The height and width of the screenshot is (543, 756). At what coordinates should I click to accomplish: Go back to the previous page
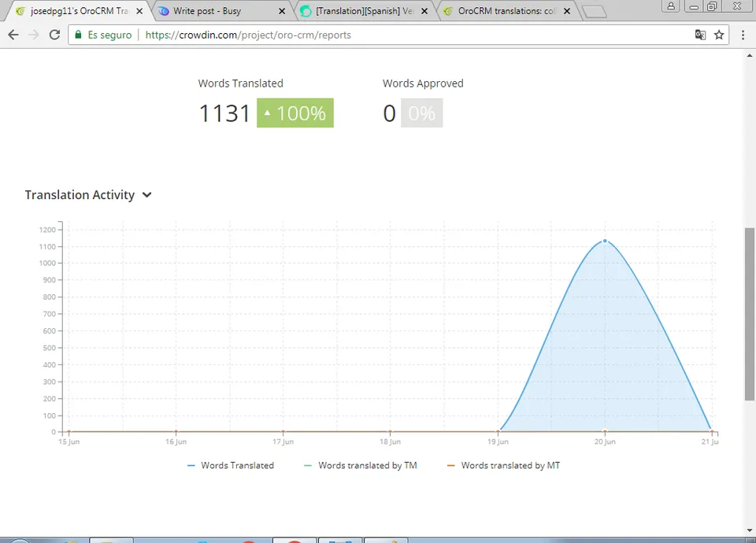pyautogui.click(x=13, y=35)
